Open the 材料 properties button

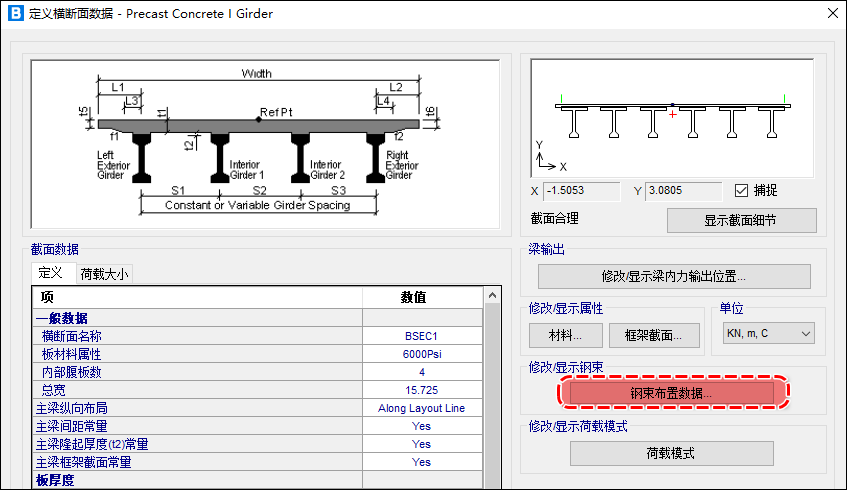coord(565,335)
